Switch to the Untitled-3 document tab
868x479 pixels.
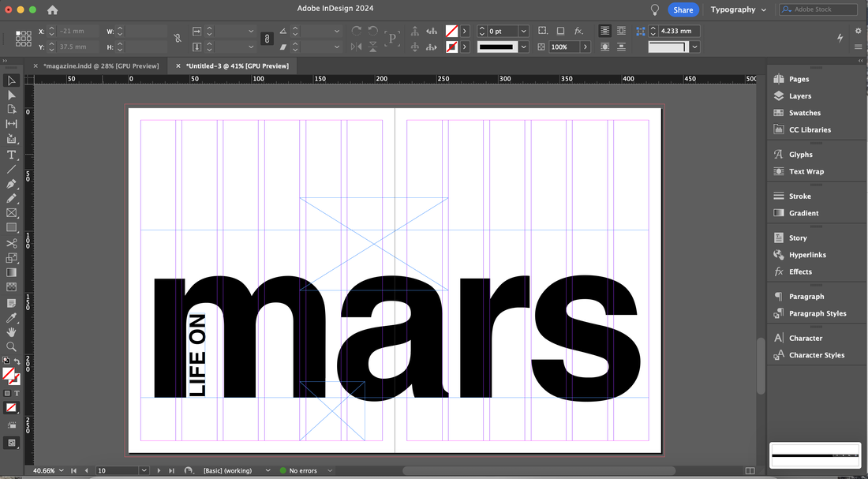pyautogui.click(x=238, y=66)
